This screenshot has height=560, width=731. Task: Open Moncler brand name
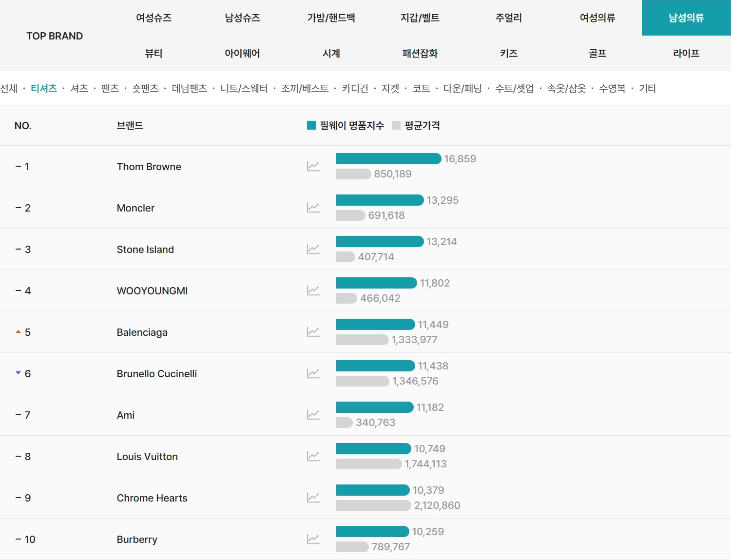(x=135, y=208)
